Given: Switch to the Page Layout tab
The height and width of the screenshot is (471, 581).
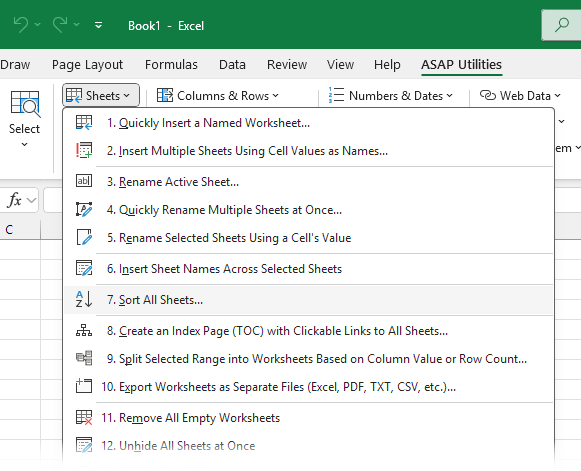Looking at the screenshot, I should click(x=87, y=65).
